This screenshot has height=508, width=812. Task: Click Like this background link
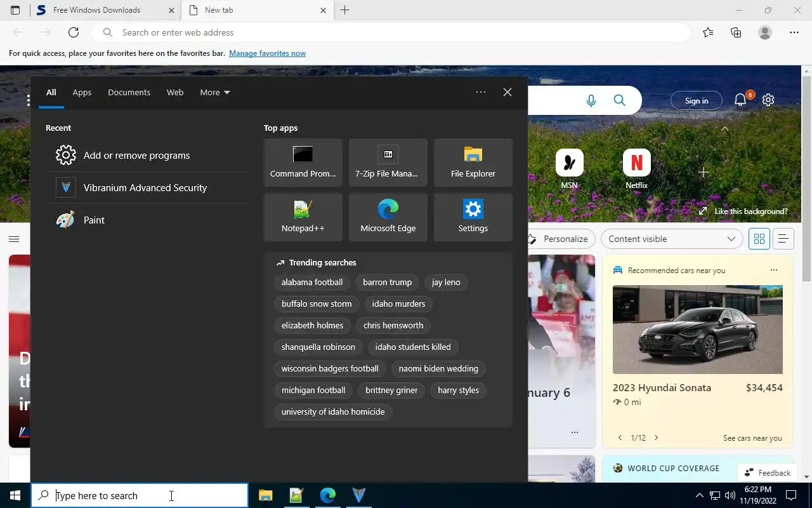click(743, 211)
